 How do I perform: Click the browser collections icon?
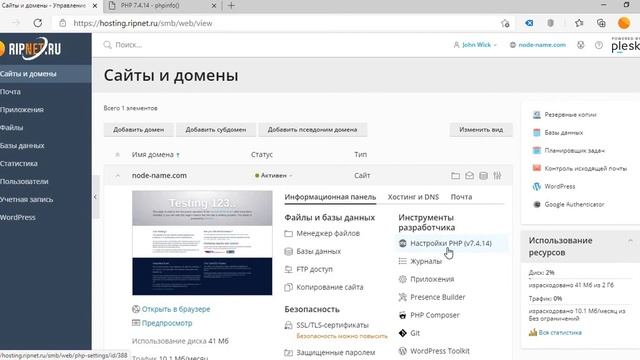pos(601,23)
